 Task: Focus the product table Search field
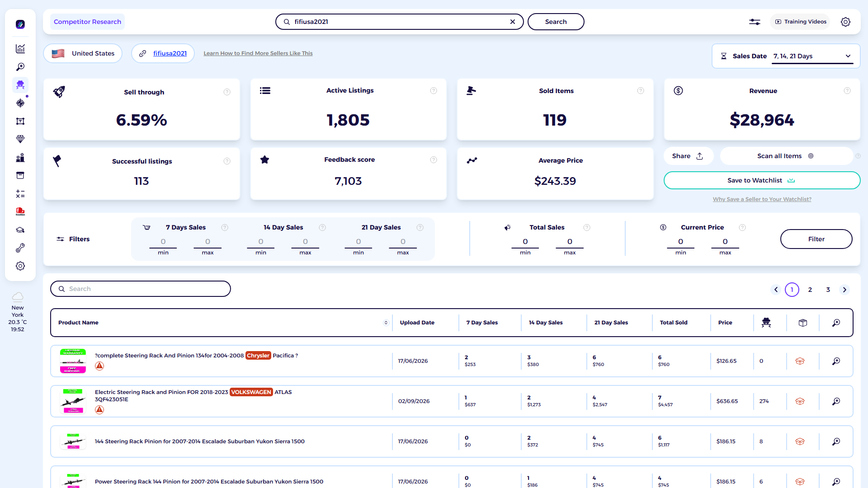(141, 289)
